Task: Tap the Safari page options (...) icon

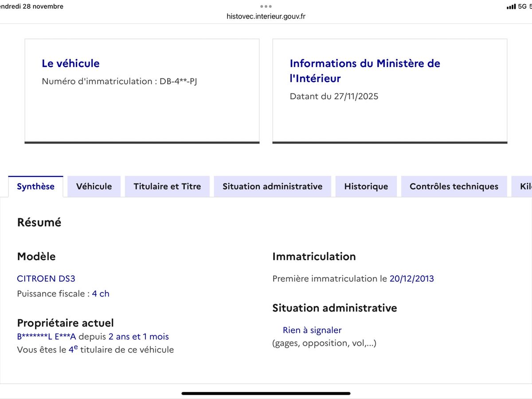Action: coord(266,7)
